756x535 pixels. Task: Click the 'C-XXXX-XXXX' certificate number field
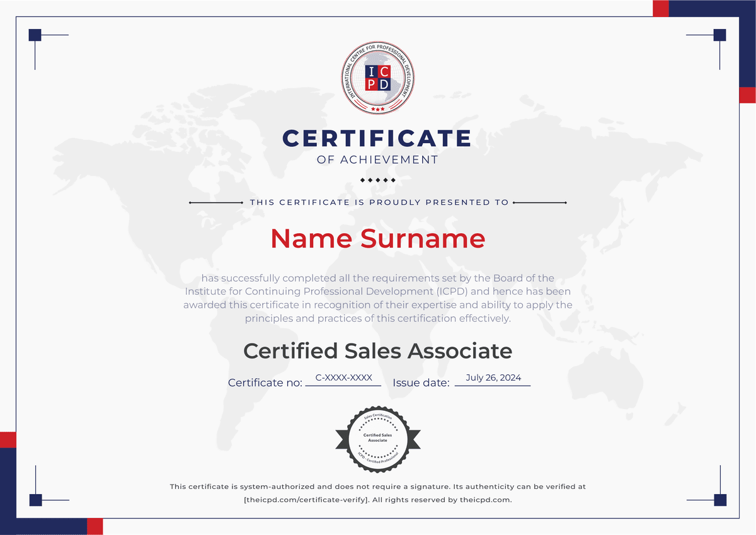(343, 378)
